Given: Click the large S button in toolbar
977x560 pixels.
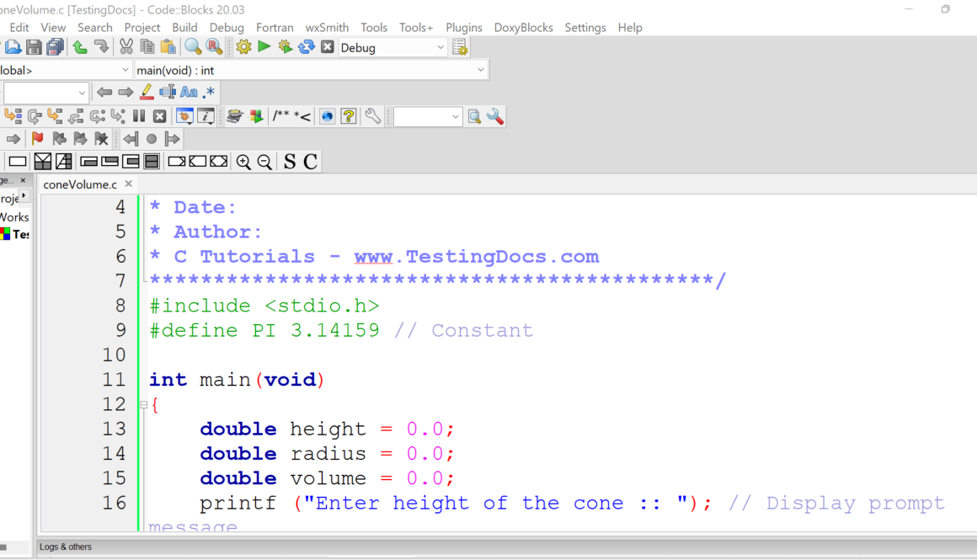Looking at the screenshot, I should tap(290, 162).
